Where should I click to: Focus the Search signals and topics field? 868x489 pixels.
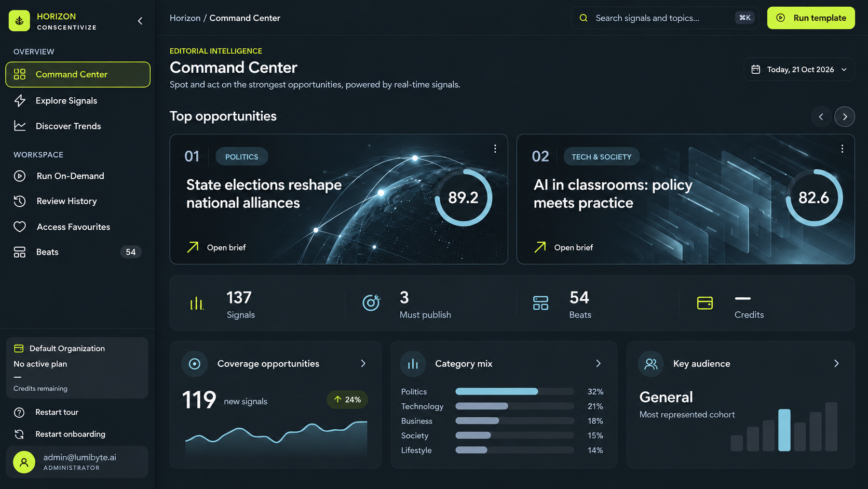point(665,18)
